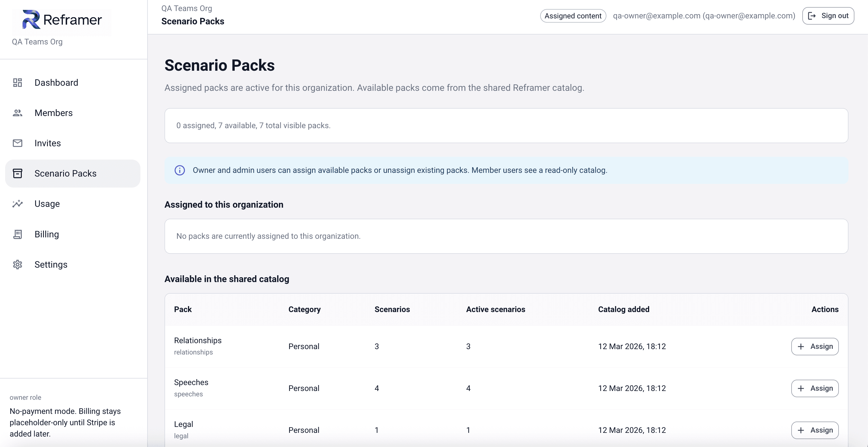Assign the Legal pack
868x447 pixels.
pyautogui.click(x=814, y=430)
